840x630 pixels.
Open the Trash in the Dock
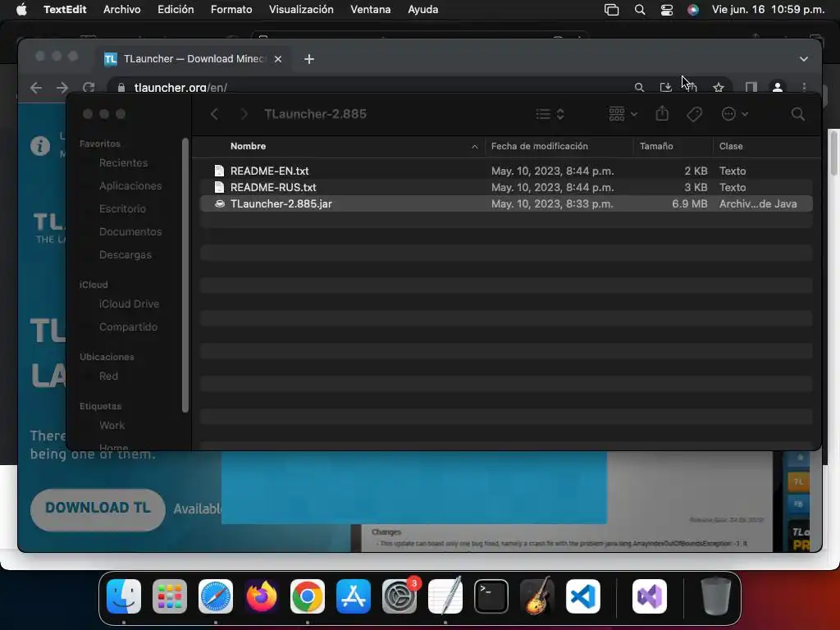click(715, 596)
